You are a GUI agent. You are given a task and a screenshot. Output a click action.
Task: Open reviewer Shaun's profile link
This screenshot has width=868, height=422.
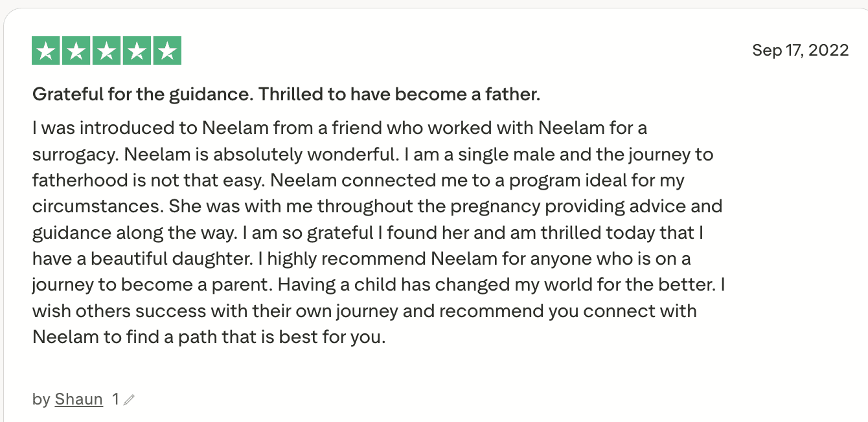(79, 399)
